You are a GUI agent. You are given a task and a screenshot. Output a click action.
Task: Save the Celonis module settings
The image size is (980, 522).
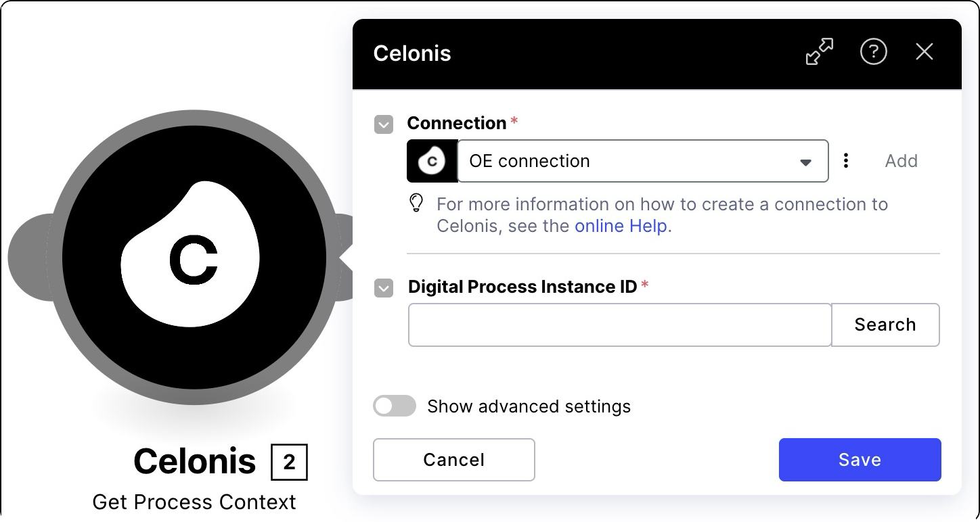tap(860, 460)
